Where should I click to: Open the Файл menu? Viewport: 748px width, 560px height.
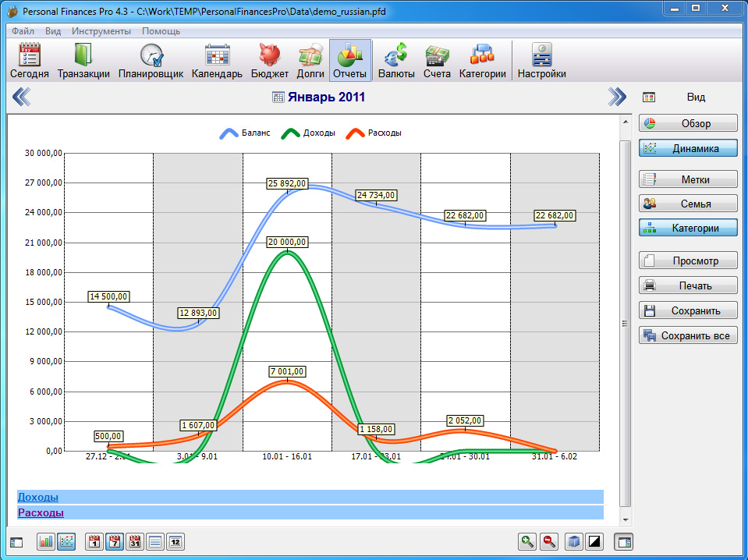[23, 31]
